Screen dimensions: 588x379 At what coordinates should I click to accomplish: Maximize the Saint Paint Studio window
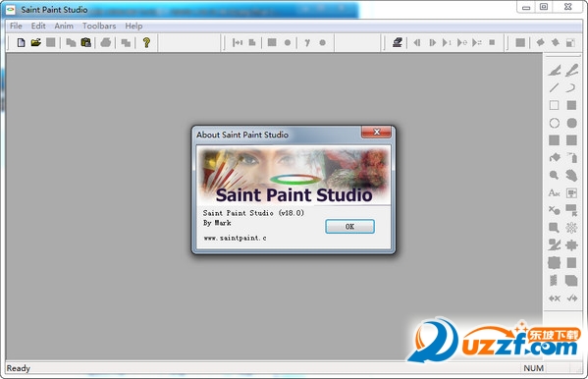(x=544, y=7)
